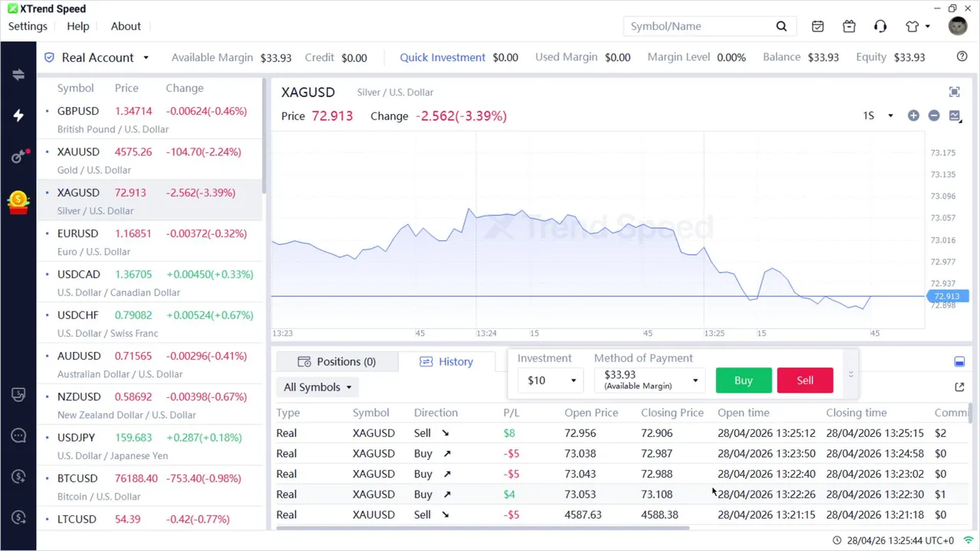Select BTCUSD in the symbol list
The image size is (980, 551).
pyautogui.click(x=77, y=478)
